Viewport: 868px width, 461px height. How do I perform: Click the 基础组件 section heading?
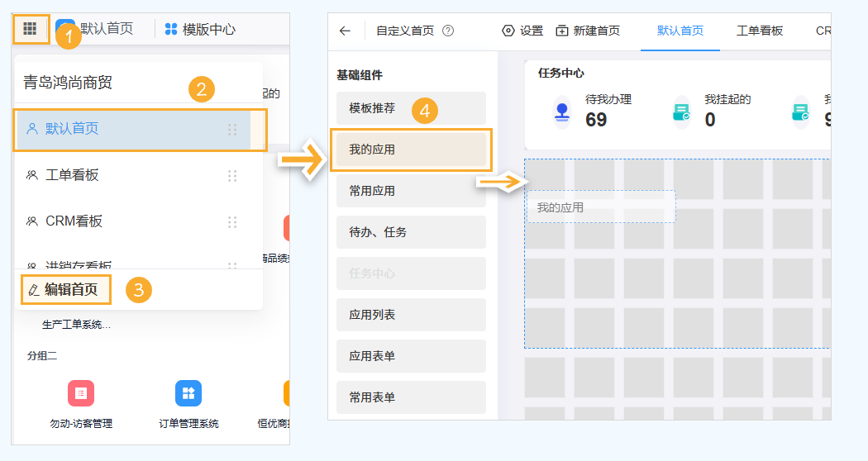coord(360,75)
